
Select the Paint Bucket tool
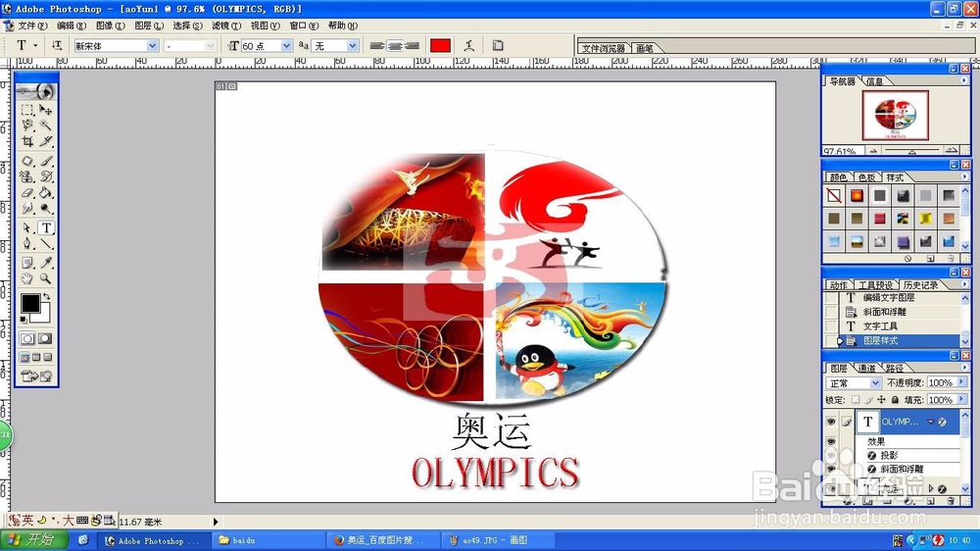point(46,192)
